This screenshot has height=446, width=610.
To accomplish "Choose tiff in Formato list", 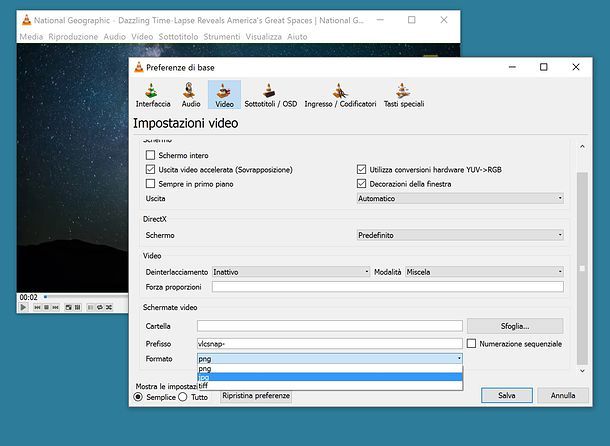I will click(330, 386).
